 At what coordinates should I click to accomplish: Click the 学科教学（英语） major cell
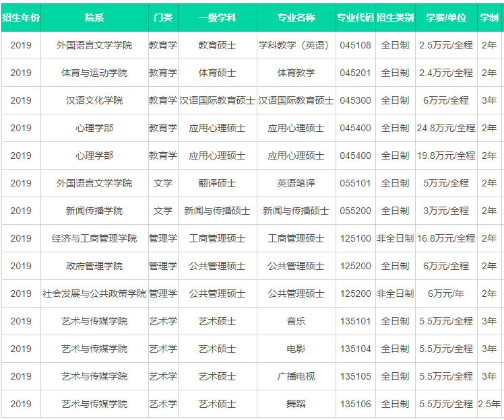coord(296,45)
